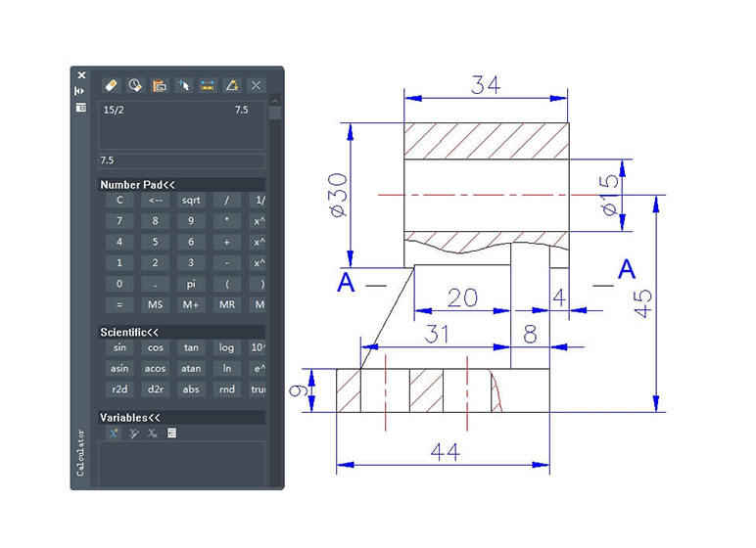The image size is (756, 548).
Task: Click the abs button
Action: click(191, 389)
